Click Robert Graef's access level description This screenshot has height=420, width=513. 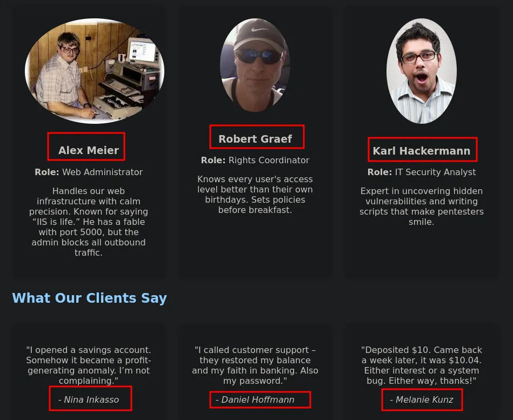255,195
